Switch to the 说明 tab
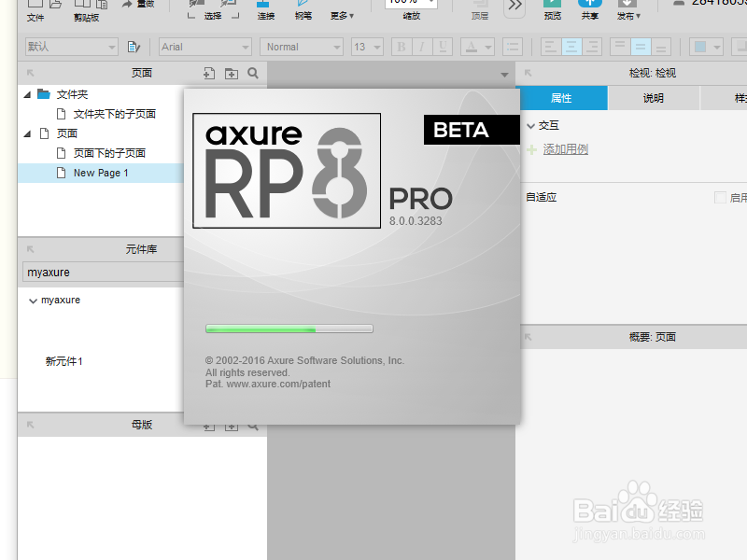 coord(653,98)
